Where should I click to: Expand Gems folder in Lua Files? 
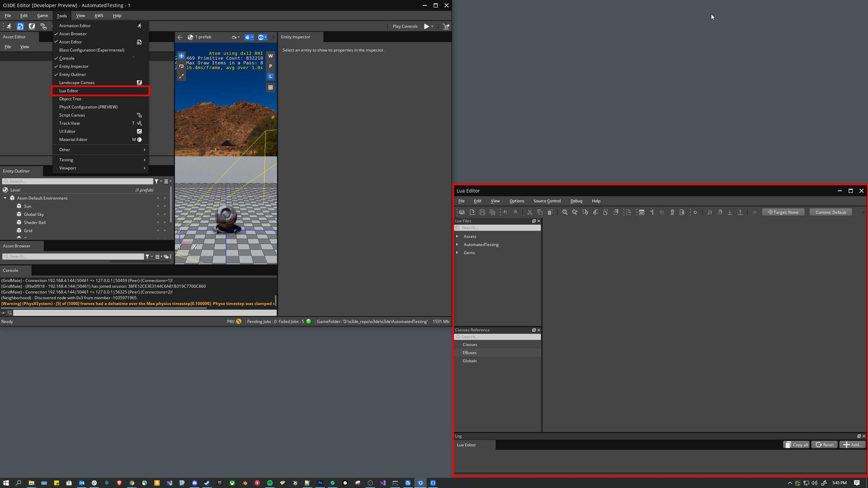457,252
